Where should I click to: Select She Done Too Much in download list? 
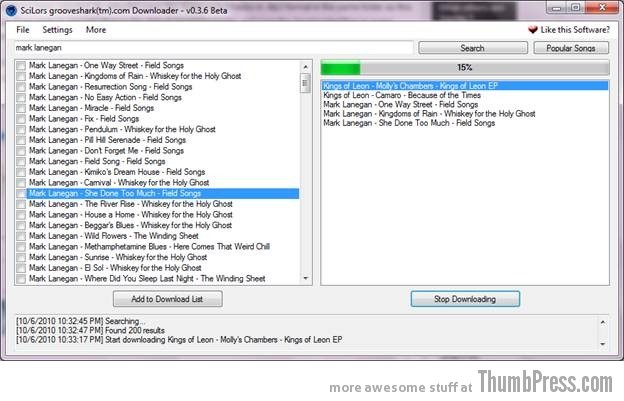pyautogui.click(x=409, y=123)
